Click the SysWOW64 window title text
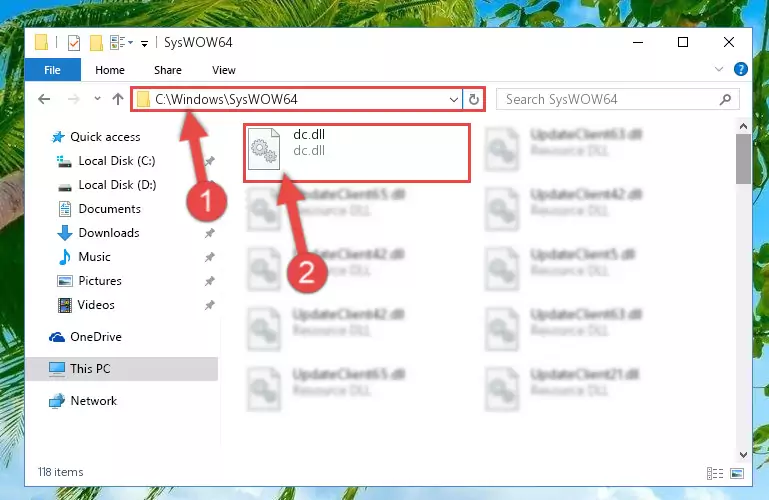The image size is (769, 500). click(198, 43)
